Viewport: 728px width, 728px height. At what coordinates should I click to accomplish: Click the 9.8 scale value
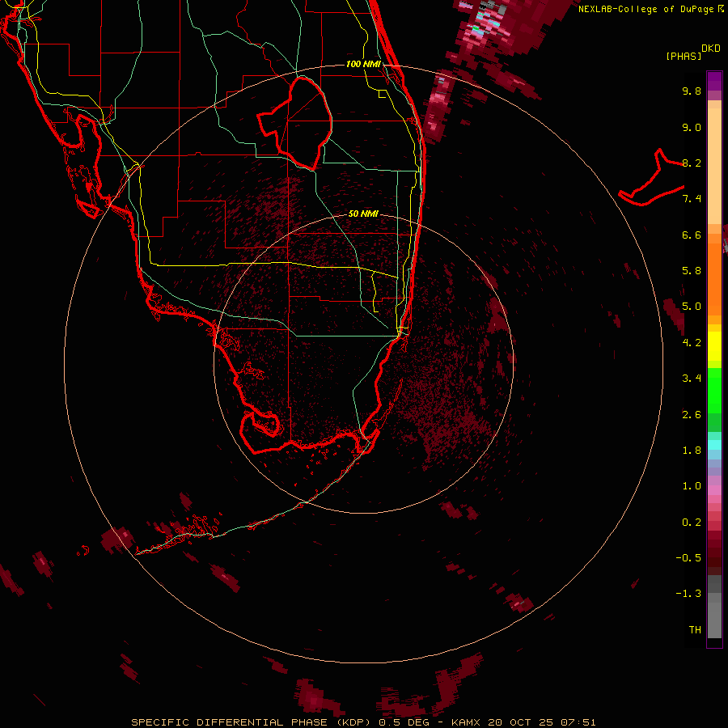click(x=692, y=91)
